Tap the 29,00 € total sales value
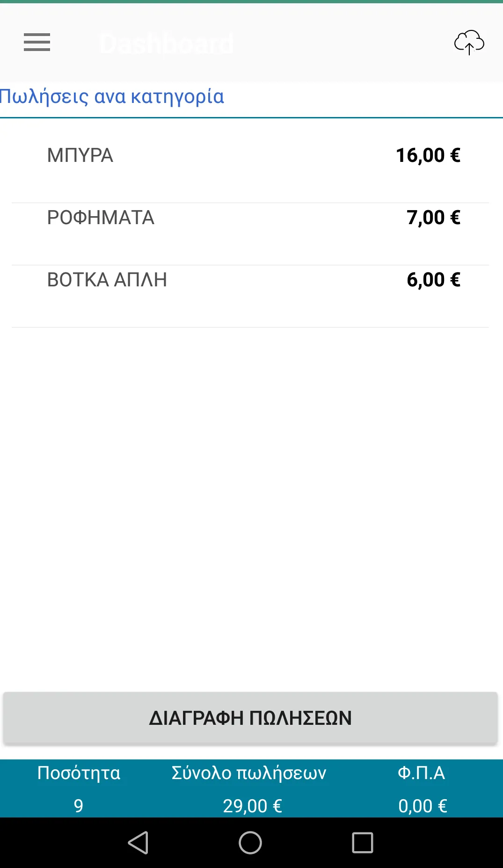503x868 pixels. (252, 806)
